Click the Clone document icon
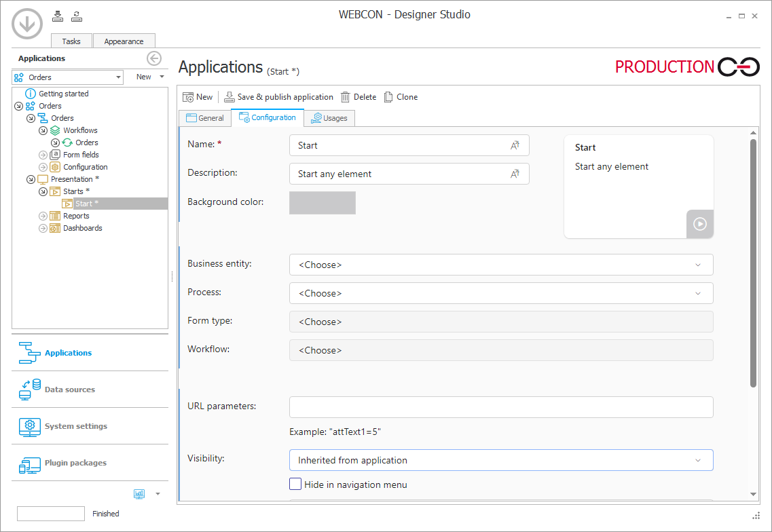 pyautogui.click(x=388, y=97)
